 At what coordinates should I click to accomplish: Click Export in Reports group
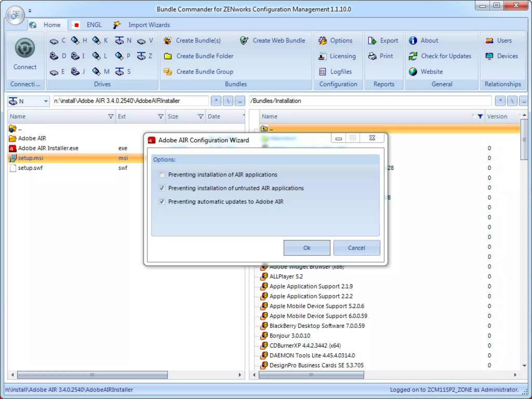pos(383,41)
